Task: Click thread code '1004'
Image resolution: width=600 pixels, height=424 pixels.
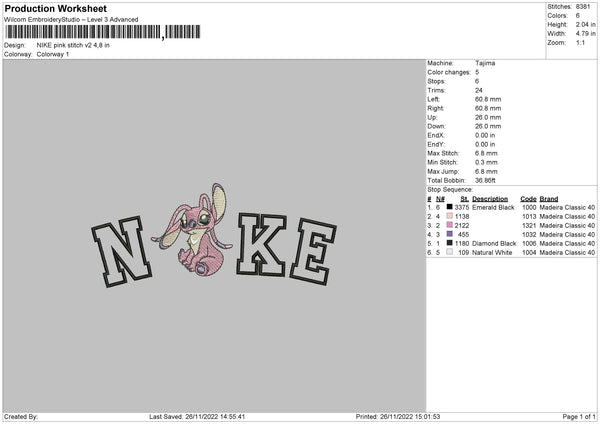Action: click(x=529, y=253)
